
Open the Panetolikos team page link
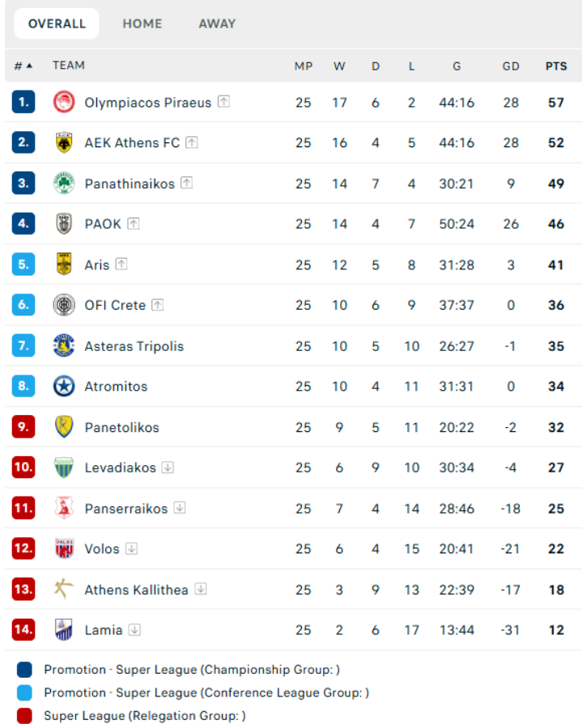121,427
